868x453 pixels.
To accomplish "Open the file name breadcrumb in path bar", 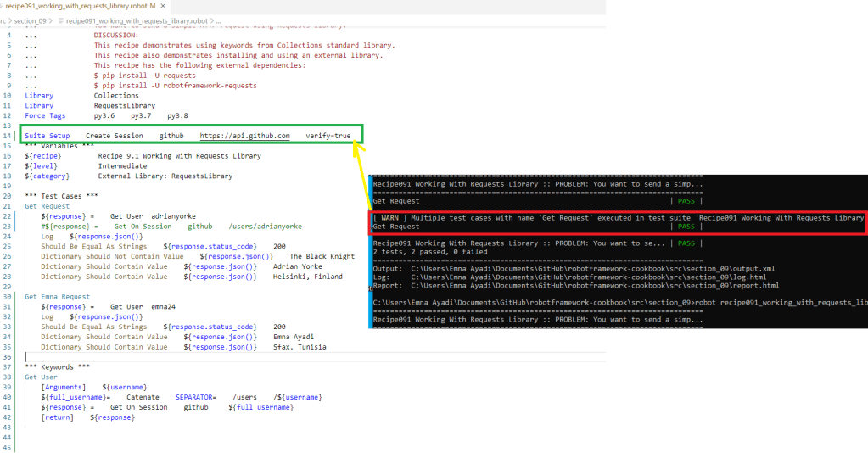I will coord(137,21).
